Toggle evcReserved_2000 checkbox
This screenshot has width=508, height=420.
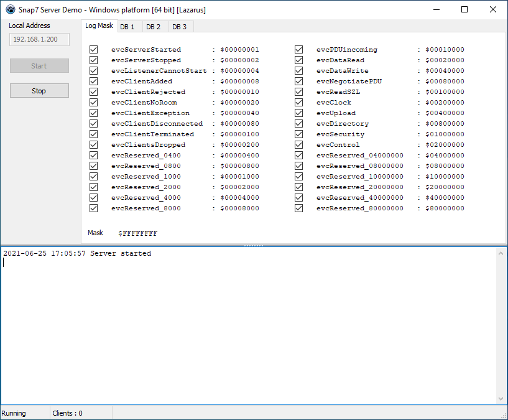tap(94, 187)
